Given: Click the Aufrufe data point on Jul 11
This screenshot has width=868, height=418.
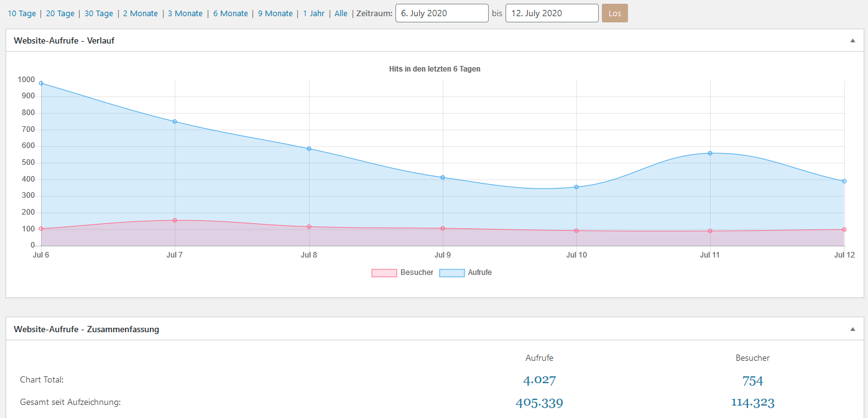Looking at the screenshot, I should [x=710, y=153].
